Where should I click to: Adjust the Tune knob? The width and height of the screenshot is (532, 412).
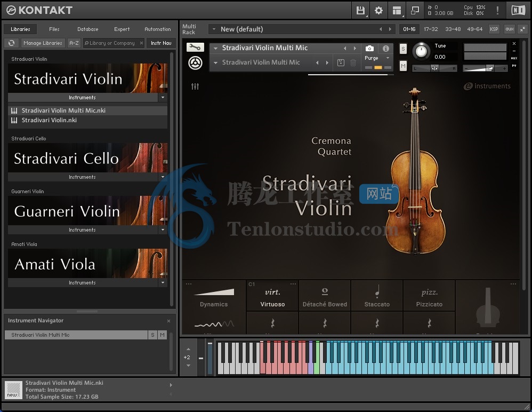pos(421,51)
